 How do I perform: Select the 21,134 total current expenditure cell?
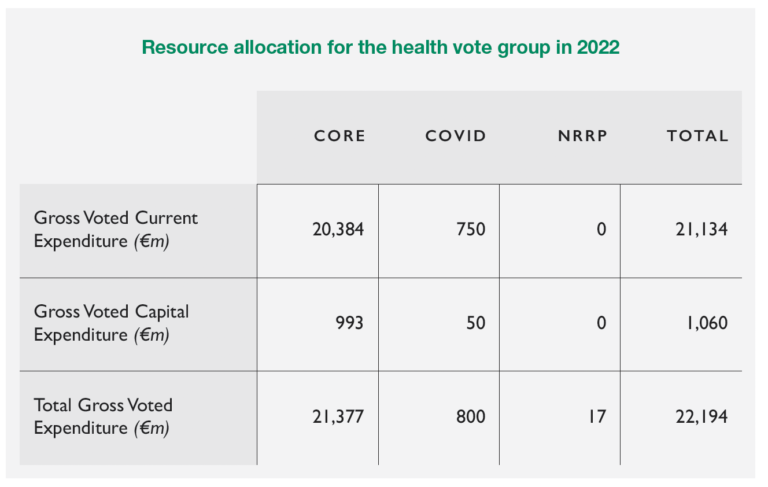pos(700,229)
